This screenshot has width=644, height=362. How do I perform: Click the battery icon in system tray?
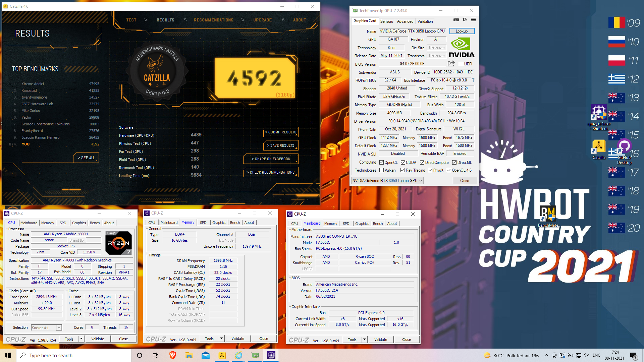point(570,355)
